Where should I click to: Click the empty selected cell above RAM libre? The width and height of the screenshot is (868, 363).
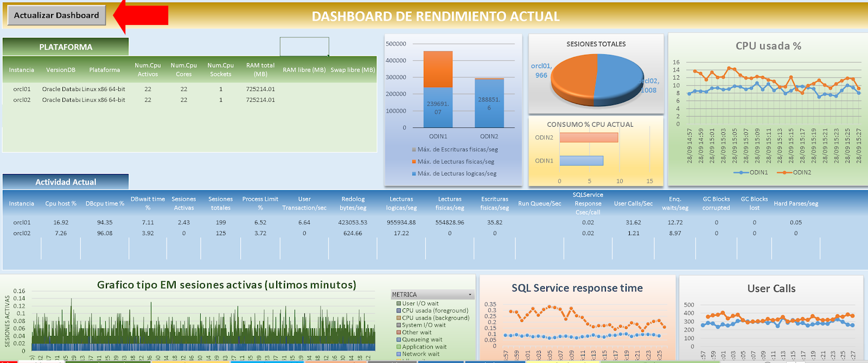click(304, 47)
